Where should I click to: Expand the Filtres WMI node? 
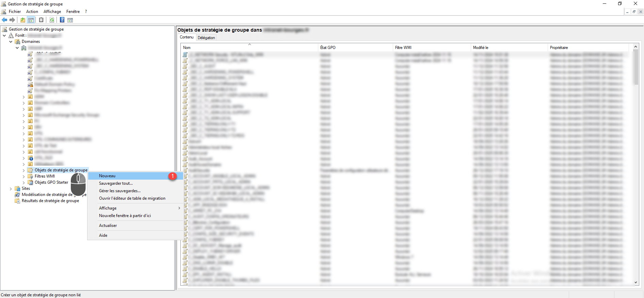click(23, 176)
